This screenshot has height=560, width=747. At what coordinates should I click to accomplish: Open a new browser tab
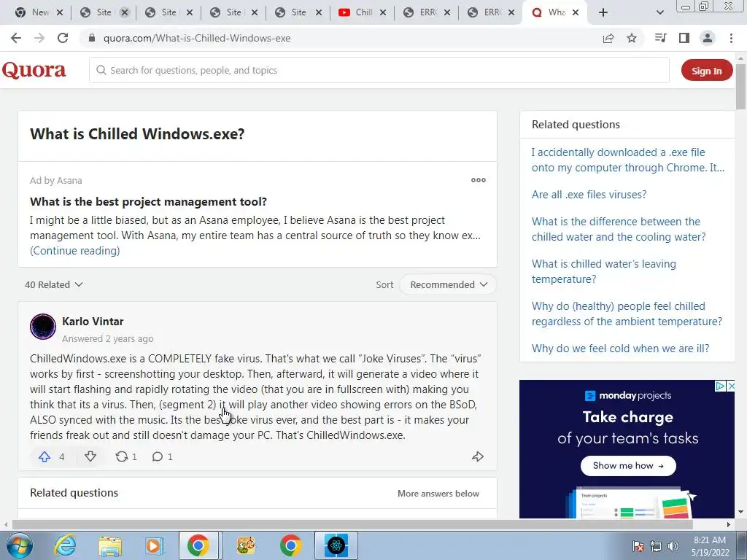tap(603, 12)
